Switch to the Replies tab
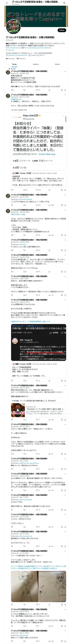This screenshot has width=72, height=644. click(36, 64)
